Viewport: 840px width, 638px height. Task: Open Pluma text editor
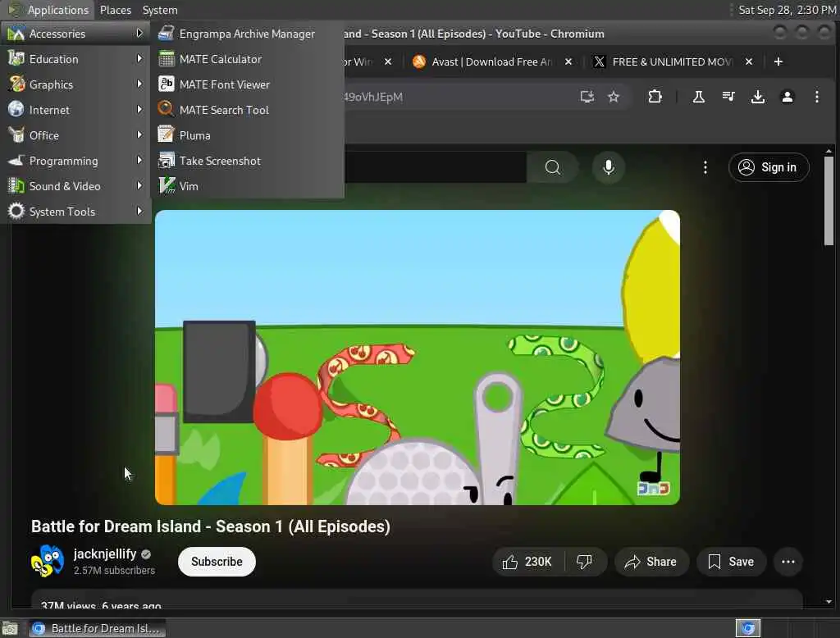(x=247, y=135)
